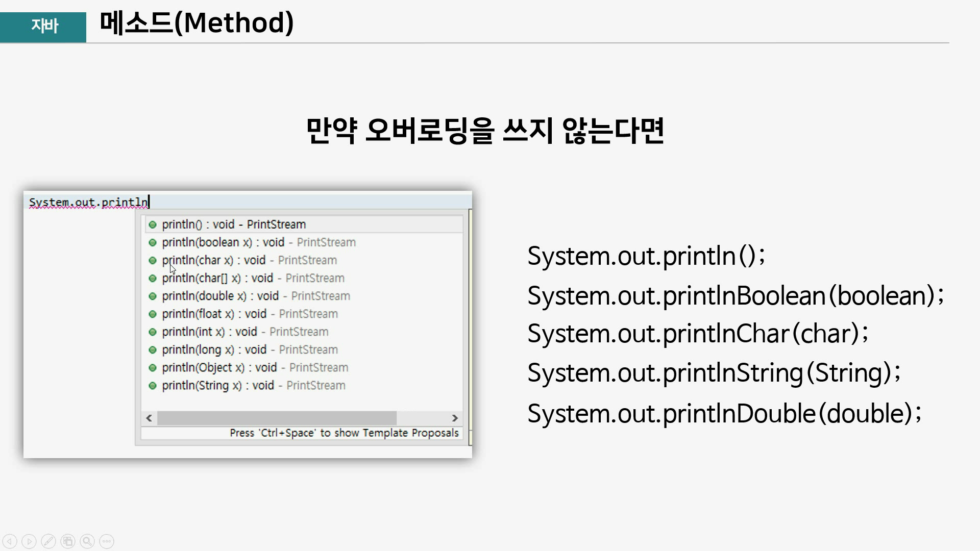The image size is (980, 551).
Task: Advance to next slide with right arrow
Action: 29,541
